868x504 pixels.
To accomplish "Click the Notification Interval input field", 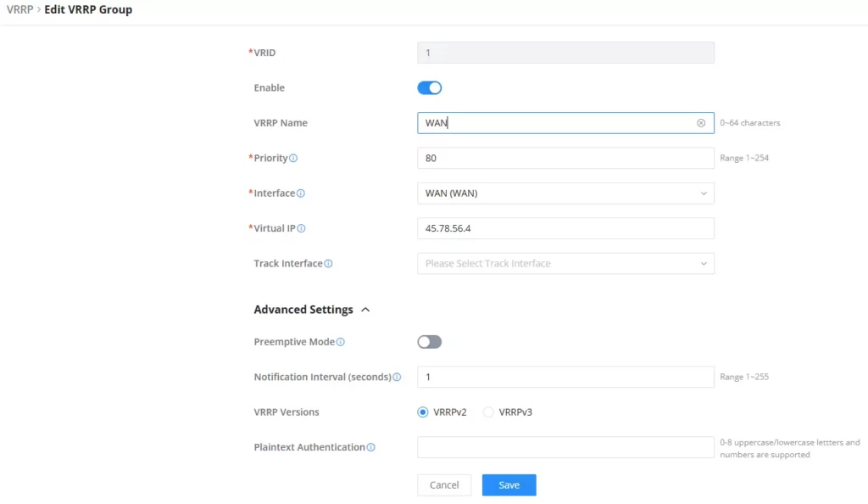I will (x=565, y=377).
